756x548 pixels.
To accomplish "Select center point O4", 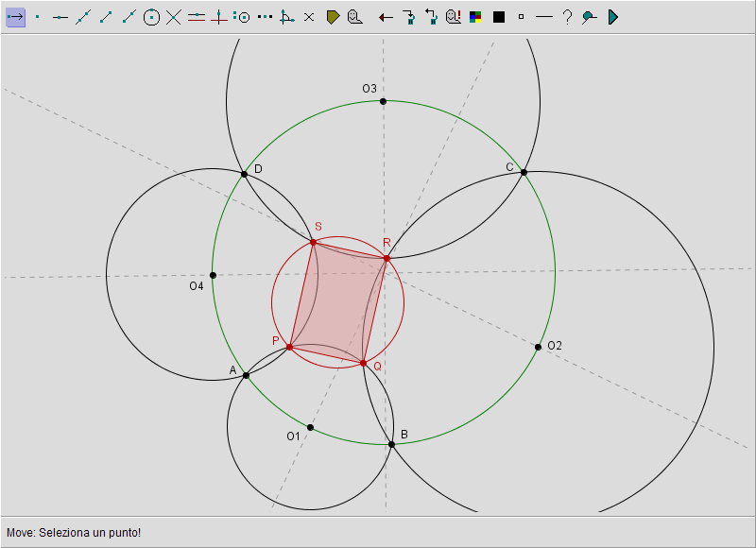I will tap(214, 275).
